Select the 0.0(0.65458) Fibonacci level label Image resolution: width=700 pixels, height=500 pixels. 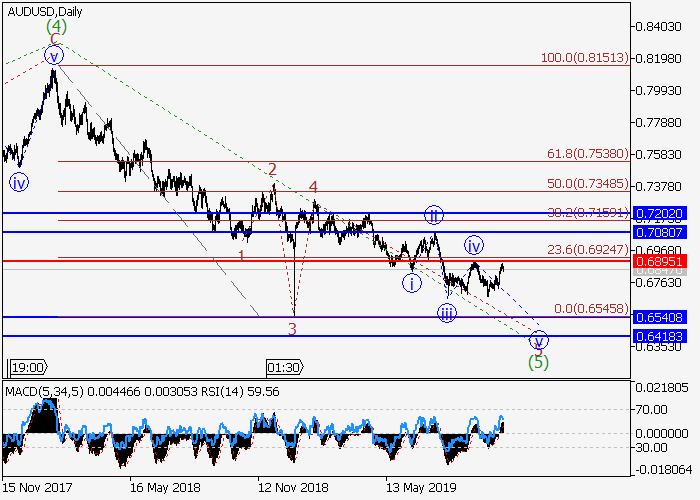click(587, 310)
